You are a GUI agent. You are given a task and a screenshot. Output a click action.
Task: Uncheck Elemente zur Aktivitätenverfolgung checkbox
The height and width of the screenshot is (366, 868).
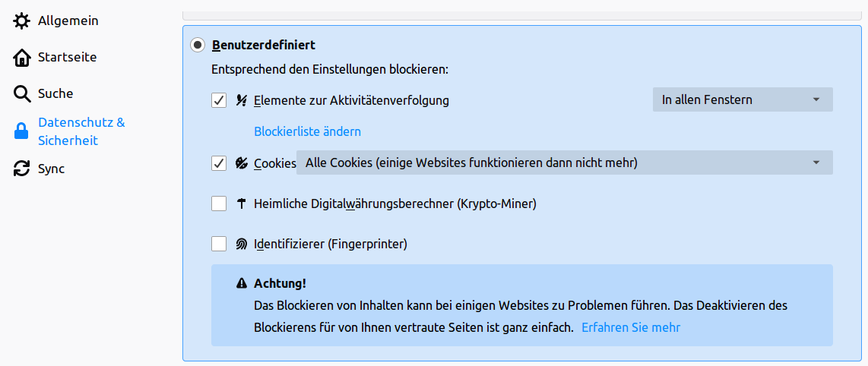pyautogui.click(x=219, y=100)
